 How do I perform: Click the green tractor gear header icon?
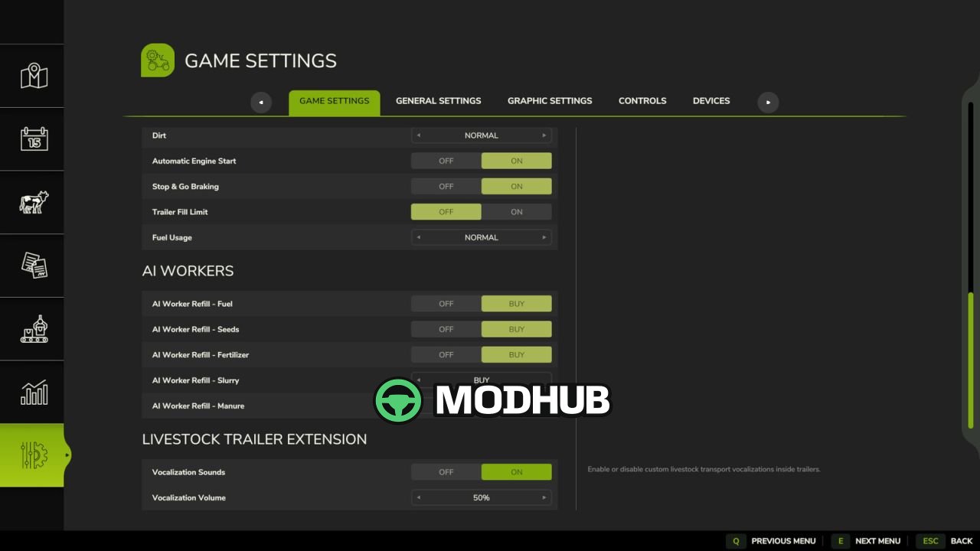pyautogui.click(x=158, y=60)
